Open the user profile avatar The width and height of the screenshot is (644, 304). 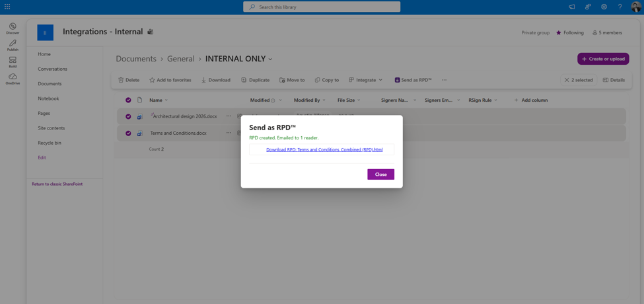click(x=636, y=7)
